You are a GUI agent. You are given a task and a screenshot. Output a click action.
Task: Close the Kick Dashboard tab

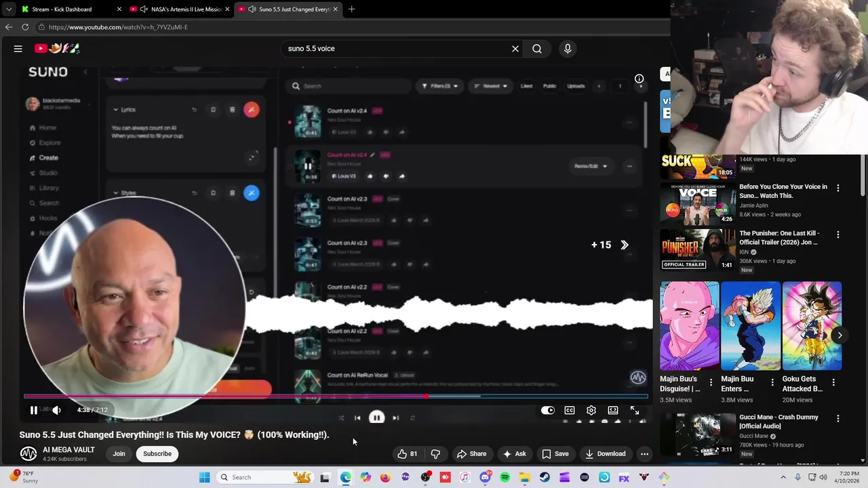(119, 9)
